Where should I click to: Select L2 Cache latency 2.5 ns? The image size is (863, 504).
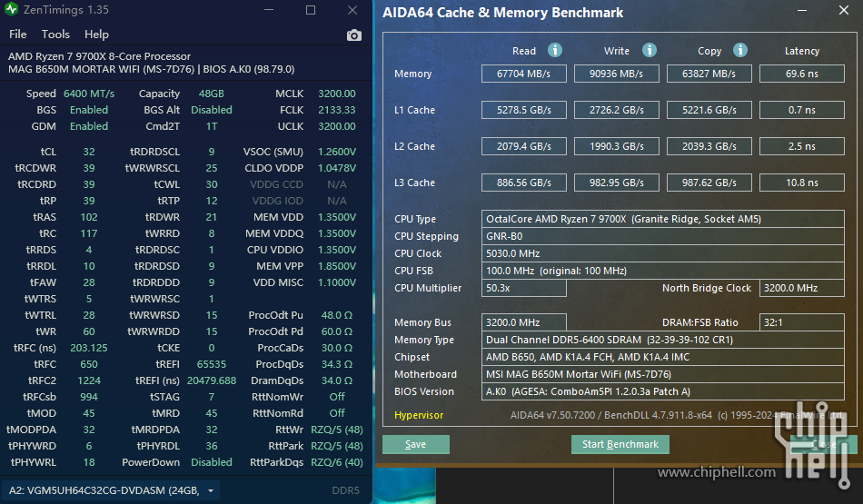802,146
